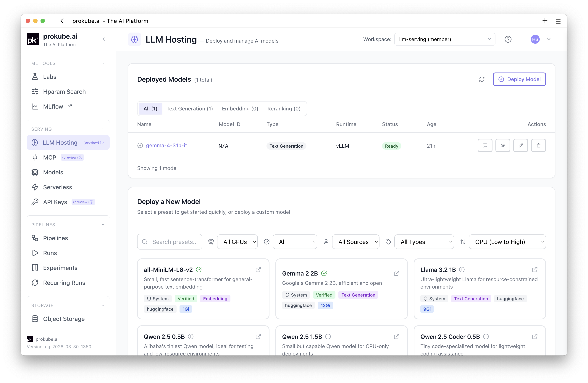Open the Pipelines page
588x383 pixels.
click(68, 238)
